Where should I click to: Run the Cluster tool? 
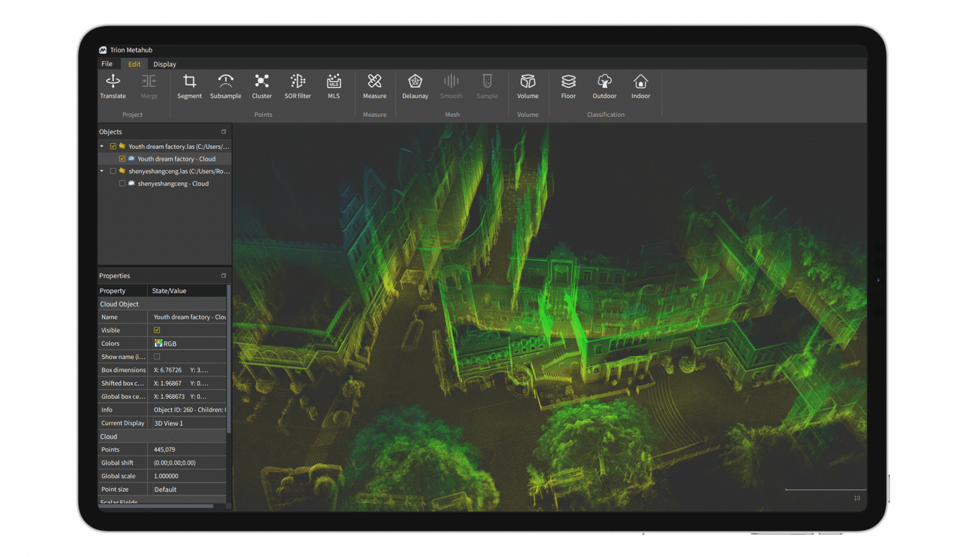(262, 86)
